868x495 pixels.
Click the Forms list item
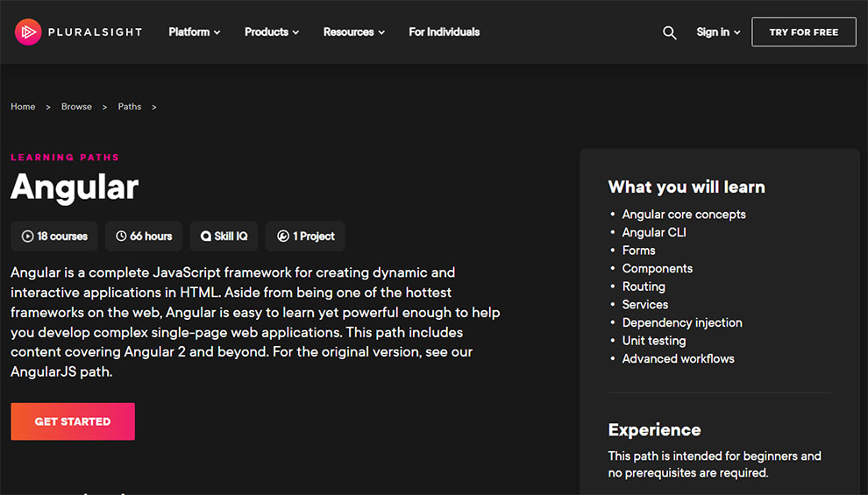coord(638,251)
